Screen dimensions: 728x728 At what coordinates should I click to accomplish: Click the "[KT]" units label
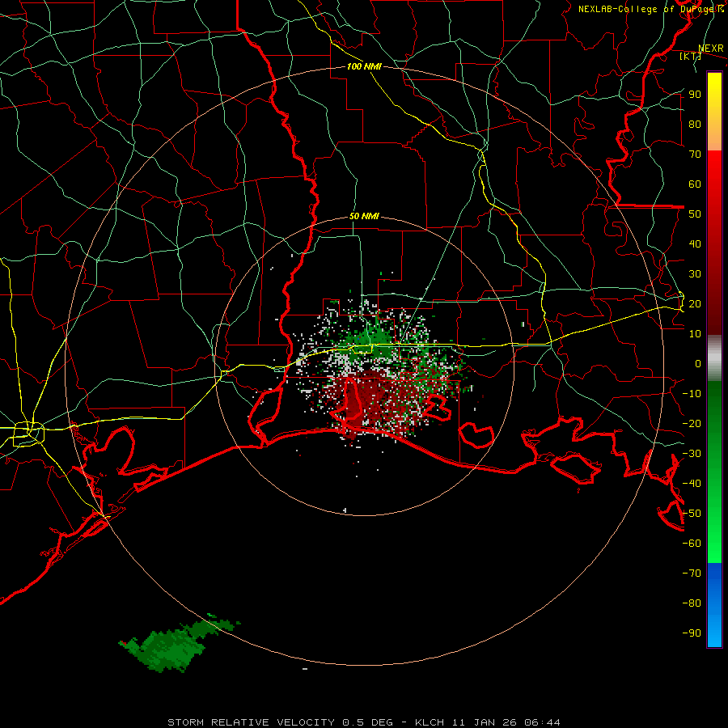click(690, 56)
